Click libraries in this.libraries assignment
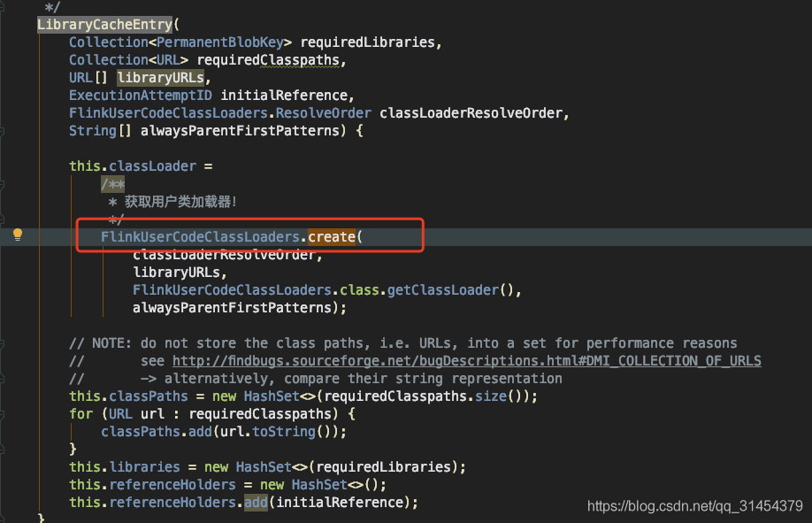The width and height of the screenshot is (812, 523). pos(144,467)
